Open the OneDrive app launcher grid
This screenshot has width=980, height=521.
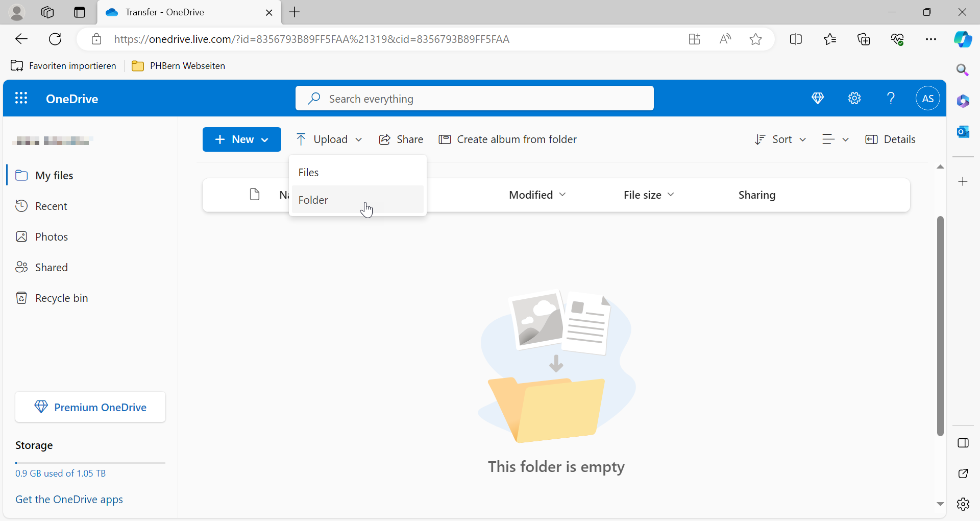(x=21, y=98)
